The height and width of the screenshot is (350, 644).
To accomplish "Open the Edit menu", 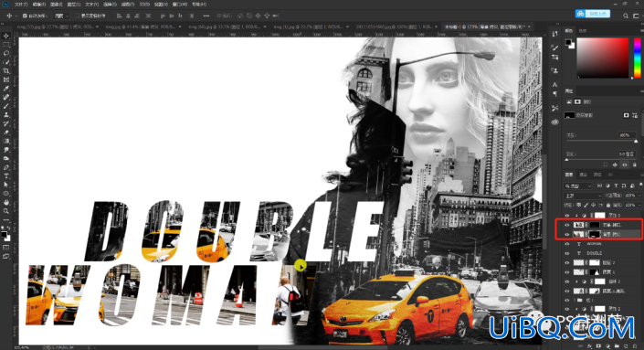I will tap(39, 4).
